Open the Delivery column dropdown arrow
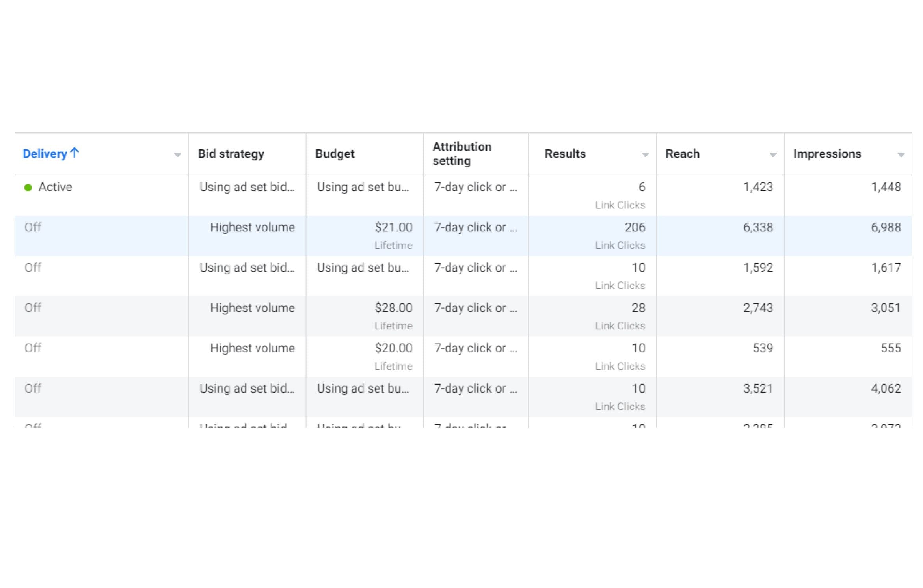 tap(178, 154)
